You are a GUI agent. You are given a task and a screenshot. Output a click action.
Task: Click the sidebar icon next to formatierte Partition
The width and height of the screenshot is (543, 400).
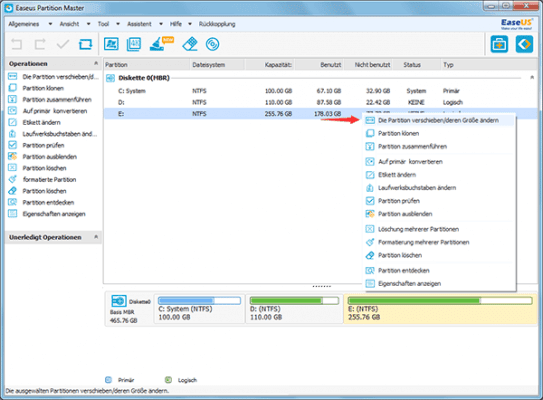[12, 179]
